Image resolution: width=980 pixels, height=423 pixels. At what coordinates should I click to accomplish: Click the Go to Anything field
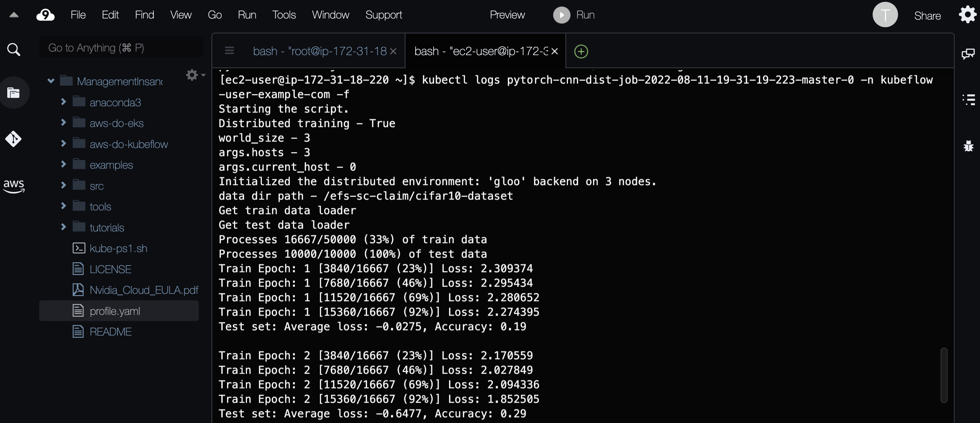(121, 48)
